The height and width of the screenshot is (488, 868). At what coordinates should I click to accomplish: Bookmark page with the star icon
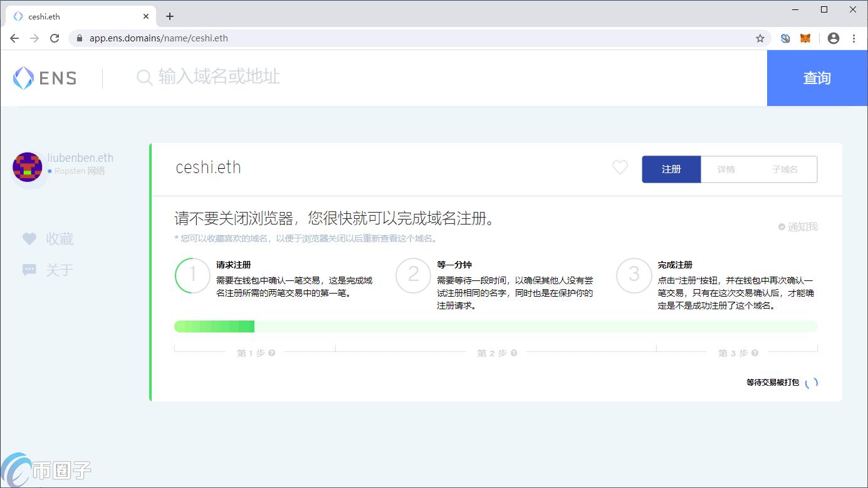click(x=760, y=38)
